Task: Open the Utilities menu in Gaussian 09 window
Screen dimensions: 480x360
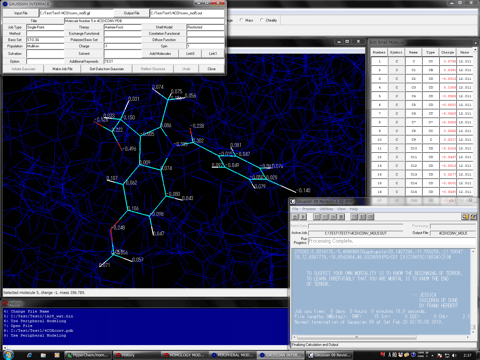Action: [x=326, y=209]
